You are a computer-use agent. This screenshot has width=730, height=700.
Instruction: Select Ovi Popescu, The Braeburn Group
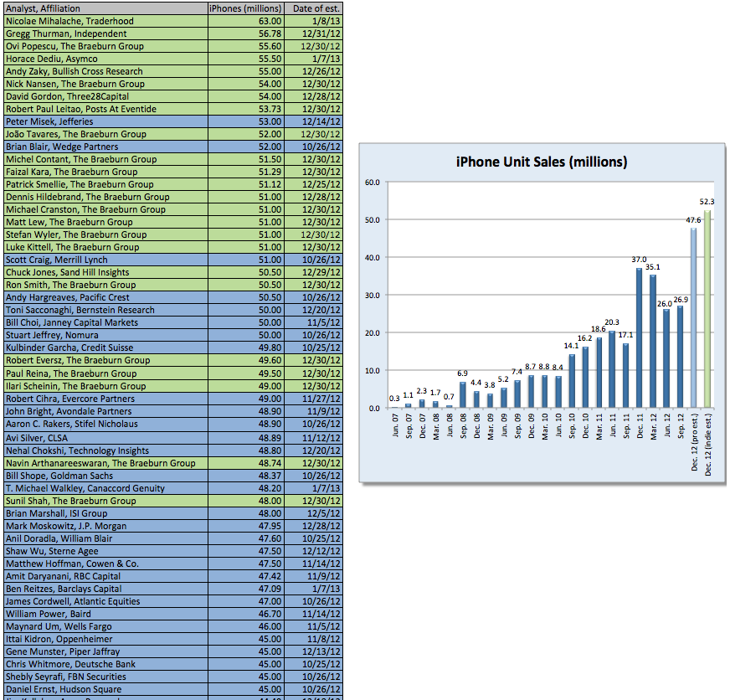pos(105,46)
